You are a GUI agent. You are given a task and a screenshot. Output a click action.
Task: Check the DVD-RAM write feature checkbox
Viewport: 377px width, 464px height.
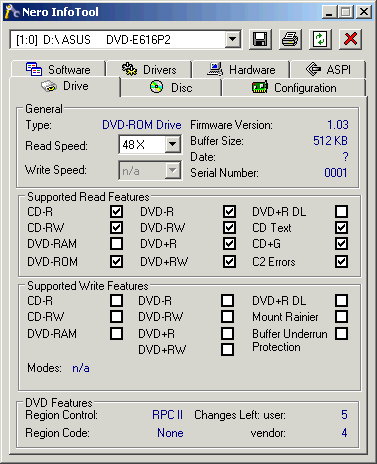coord(116,334)
